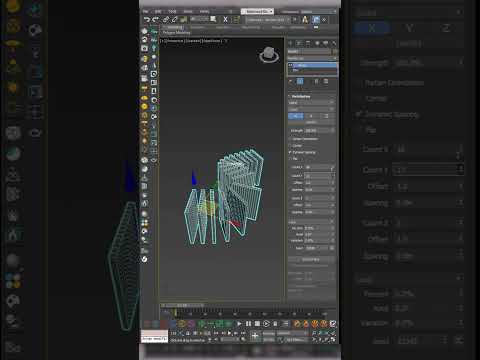Toggle Show End Result in modifier stack
Viewport: 480px width, 360px height.
(300, 81)
